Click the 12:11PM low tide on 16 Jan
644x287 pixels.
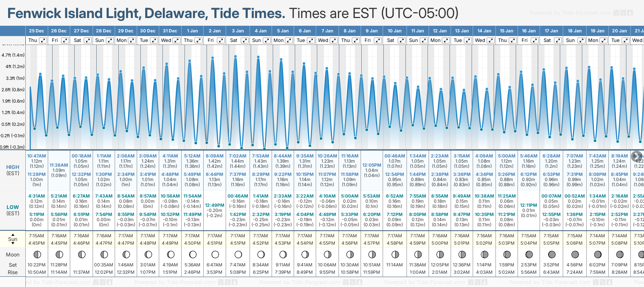[x=529, y=205]
